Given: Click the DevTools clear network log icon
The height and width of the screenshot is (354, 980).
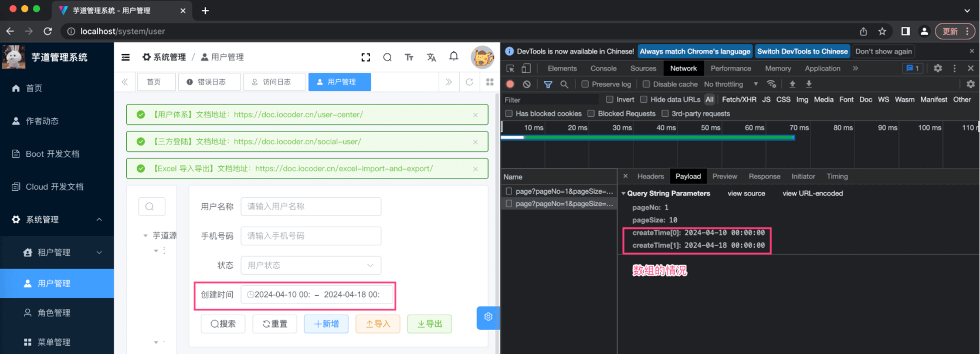Looking at the screenshot, I should click(527, 85).
